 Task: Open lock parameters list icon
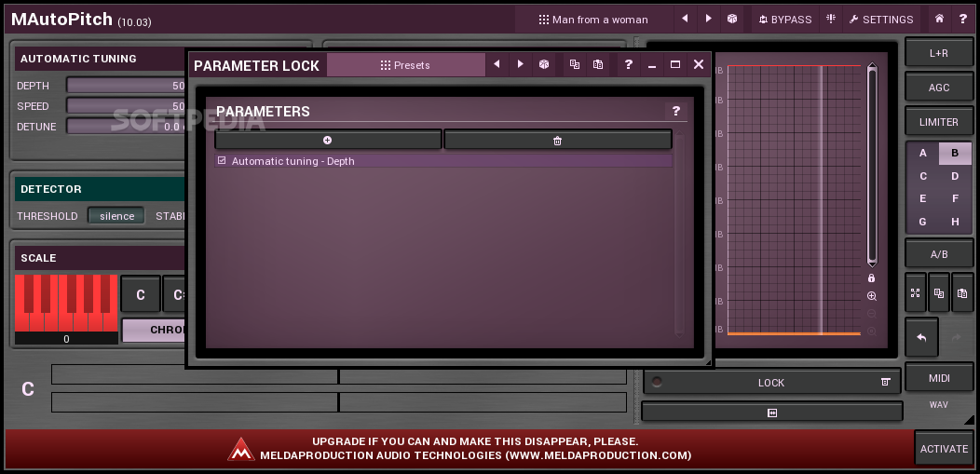click(x=885, y=382)
